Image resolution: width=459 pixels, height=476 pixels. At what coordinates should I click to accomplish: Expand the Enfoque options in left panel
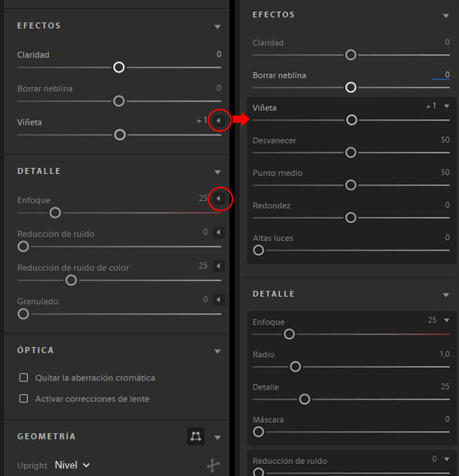(x=218, y=199)
